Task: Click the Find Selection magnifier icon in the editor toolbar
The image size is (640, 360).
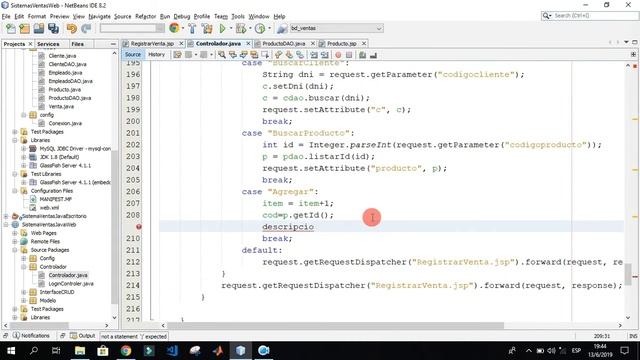Action: point(222,55)
